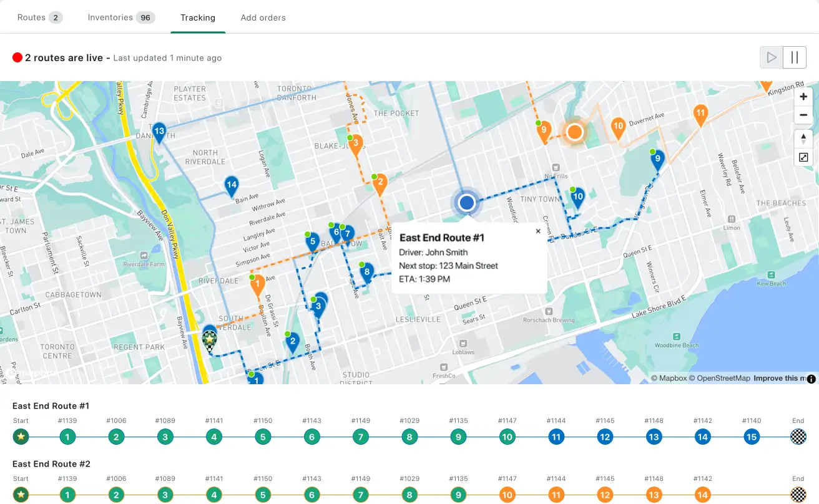Select blue map pin 13

[159, 132]
